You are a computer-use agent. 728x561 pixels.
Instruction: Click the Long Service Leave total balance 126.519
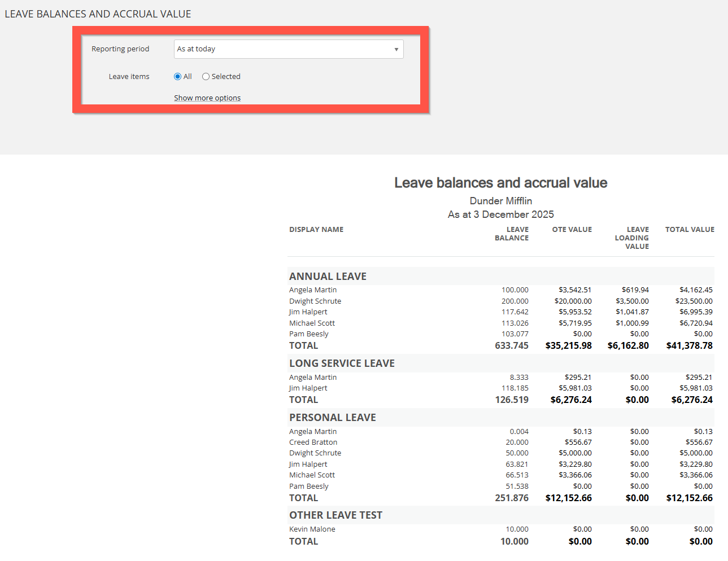point(512,400)
